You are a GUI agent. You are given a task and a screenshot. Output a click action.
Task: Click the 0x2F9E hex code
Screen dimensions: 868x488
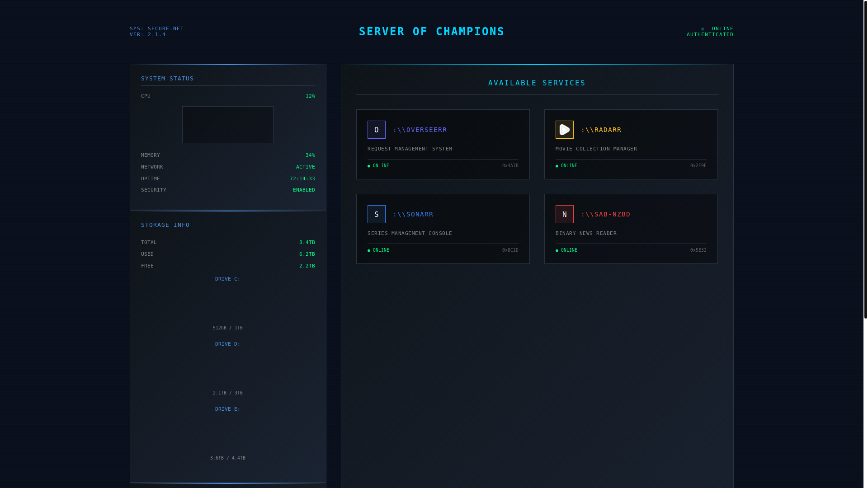click(x=698, y=166)
